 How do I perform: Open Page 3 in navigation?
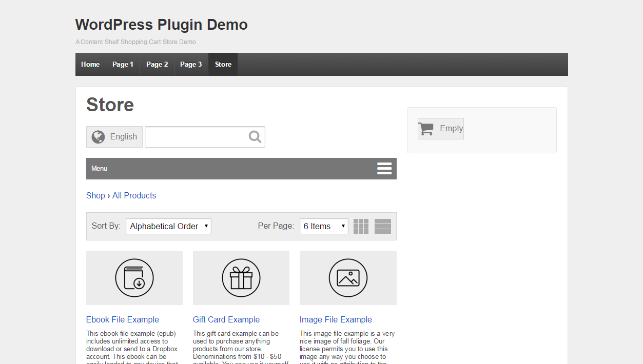click(191, 64)
